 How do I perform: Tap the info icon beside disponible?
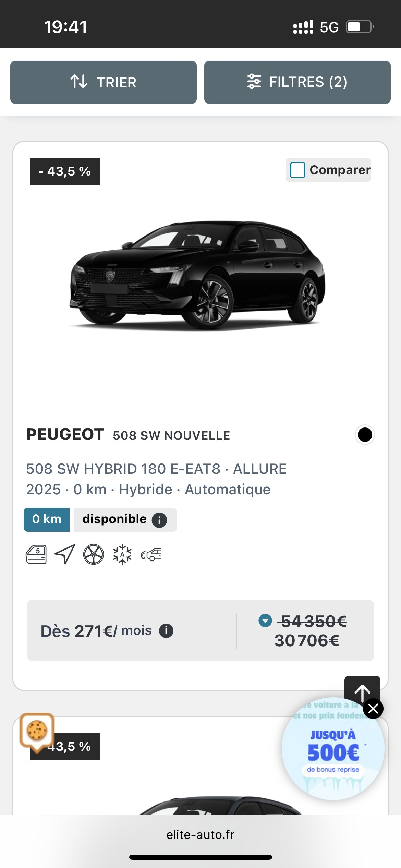click(159, 520)
